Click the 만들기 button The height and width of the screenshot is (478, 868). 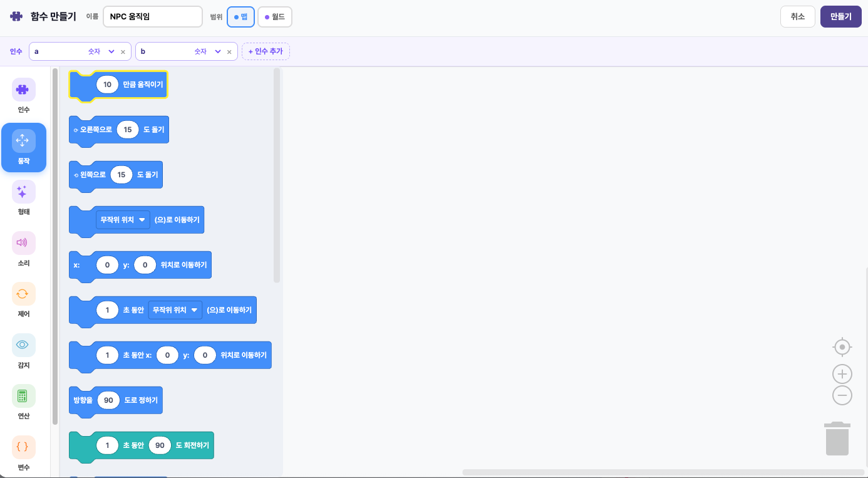pos(840,17)
